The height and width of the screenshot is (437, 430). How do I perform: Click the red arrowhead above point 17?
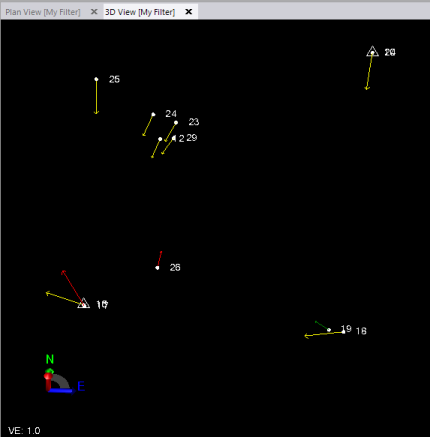[x=63, y=272]
